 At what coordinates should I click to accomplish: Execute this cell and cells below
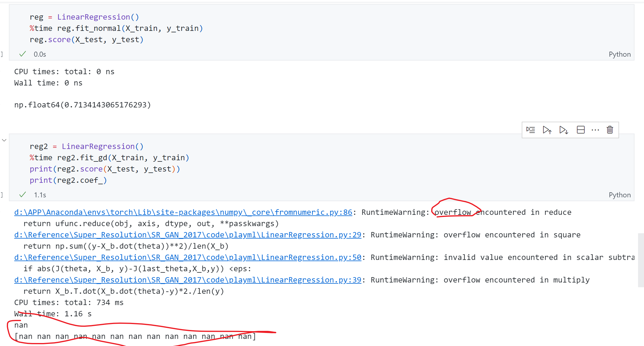pyautogui.click(x=564, y=130)
